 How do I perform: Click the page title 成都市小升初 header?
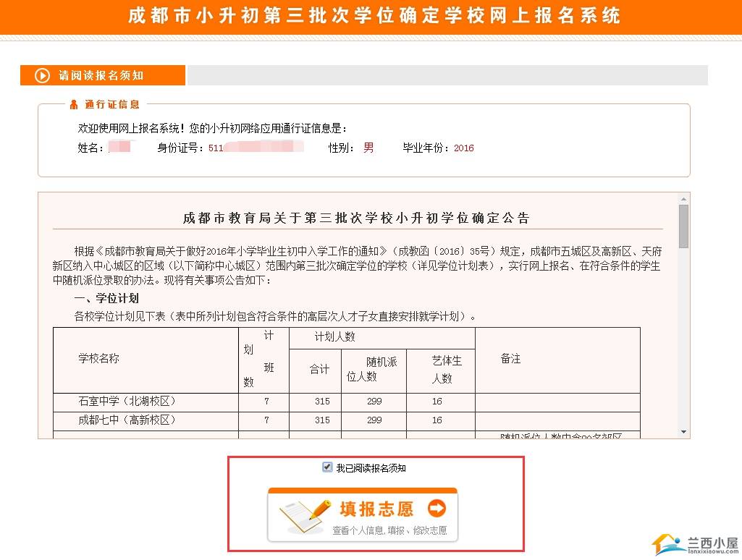click(x=374, y=16)
